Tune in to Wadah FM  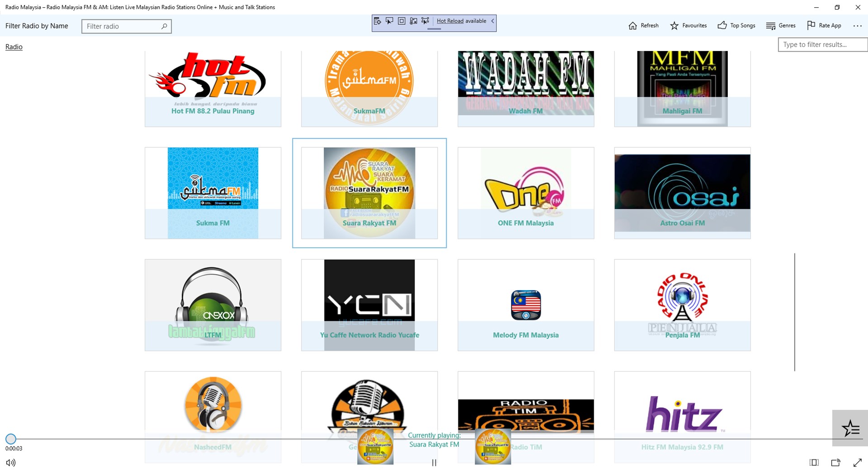[526, 89]
